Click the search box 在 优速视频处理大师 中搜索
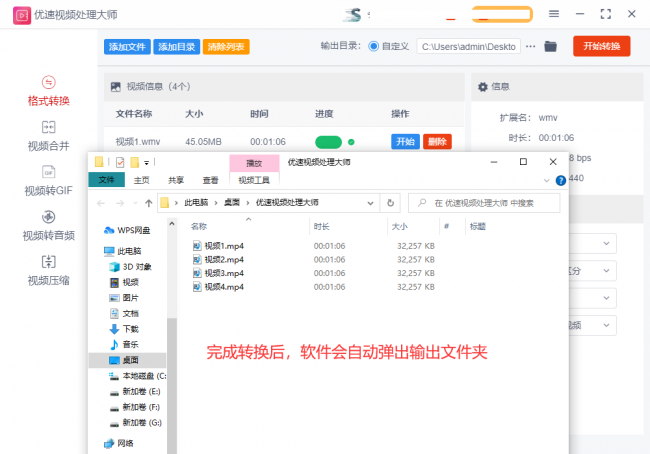This screenshot has height=454, width=650. [x=484, y=203]
